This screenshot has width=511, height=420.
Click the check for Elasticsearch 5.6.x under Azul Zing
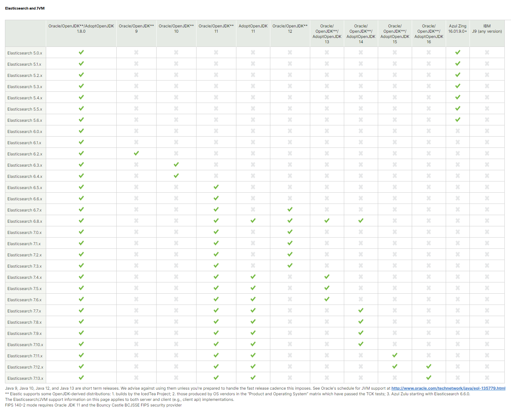pos(458,119)
